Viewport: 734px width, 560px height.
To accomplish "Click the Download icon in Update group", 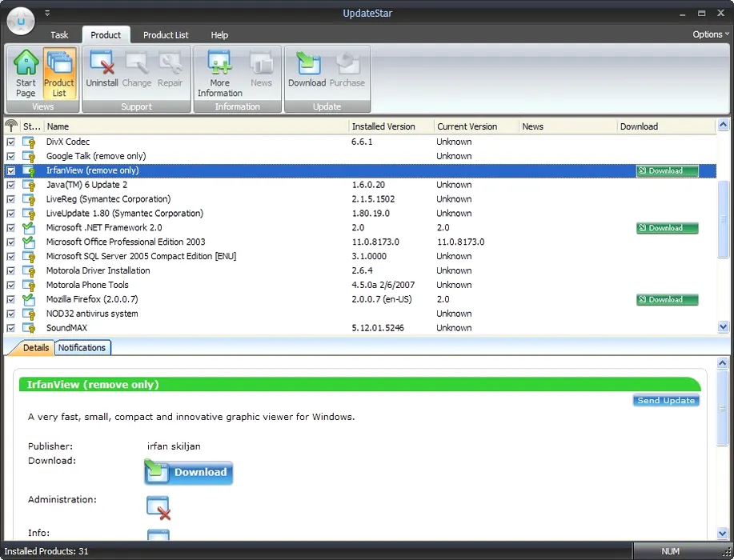I will pos(307,70).
